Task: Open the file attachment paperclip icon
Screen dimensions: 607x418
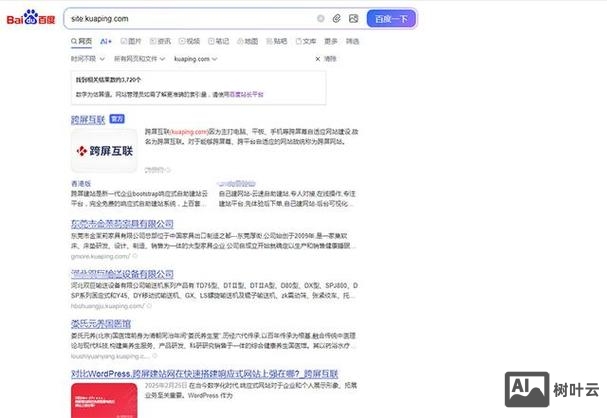Action: tap(336, 19)
